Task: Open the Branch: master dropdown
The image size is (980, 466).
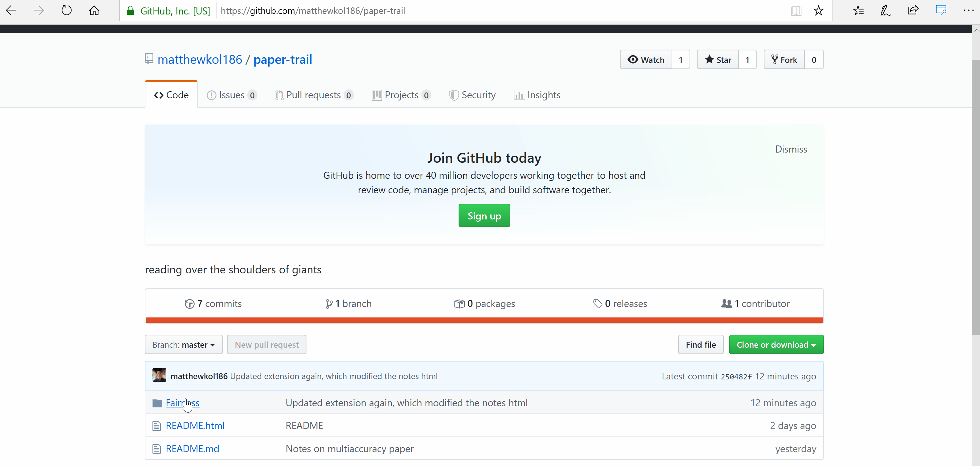Action: (184, 345)
